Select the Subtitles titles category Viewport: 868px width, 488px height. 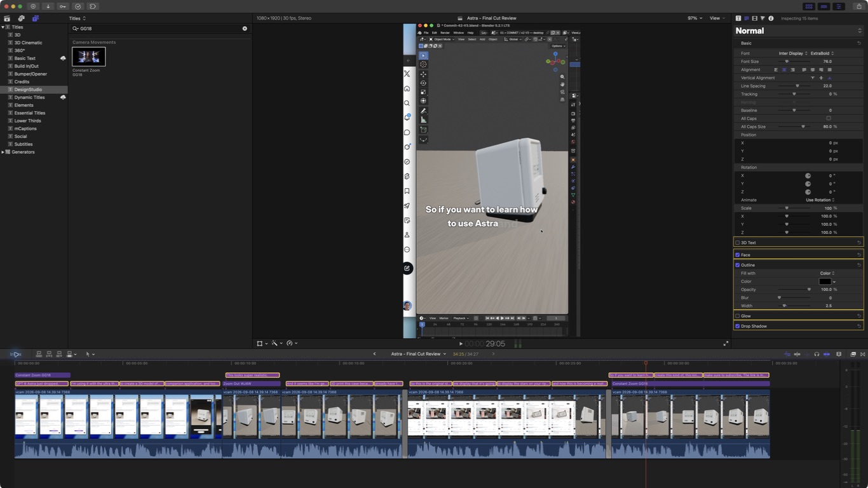click(x=24, y=144)
